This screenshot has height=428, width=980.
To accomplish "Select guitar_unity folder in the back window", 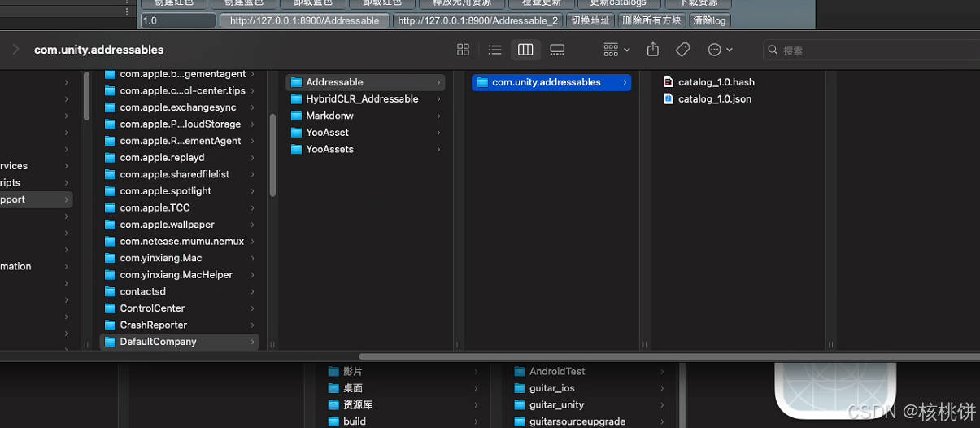I will pyautogui.click(x=590, y=404).
